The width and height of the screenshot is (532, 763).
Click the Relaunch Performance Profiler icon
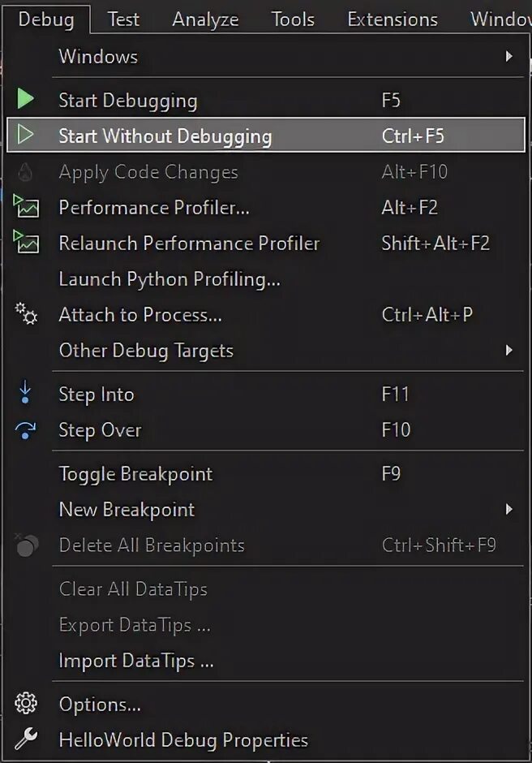(x=26, y=243)
